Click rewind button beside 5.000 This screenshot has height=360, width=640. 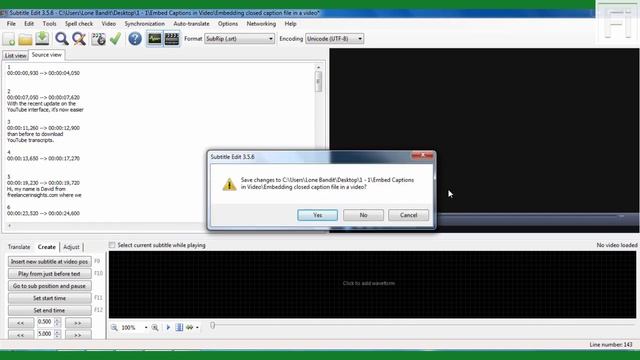pos(20,335)
